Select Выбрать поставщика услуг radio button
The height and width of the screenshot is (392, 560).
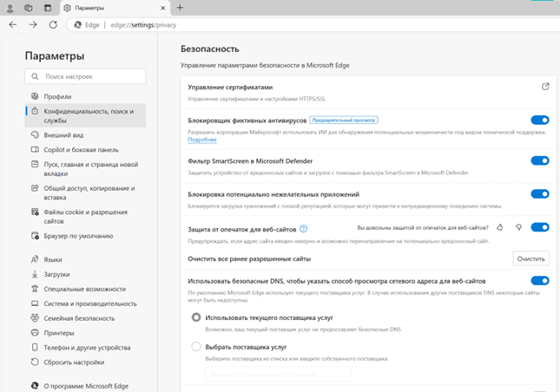coord(196,347)
